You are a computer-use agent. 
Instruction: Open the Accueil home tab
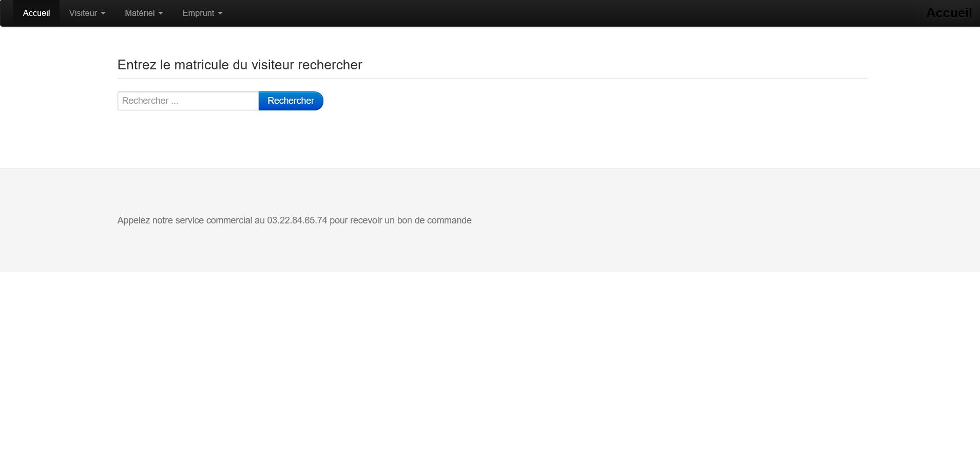[x=36, y=13]
